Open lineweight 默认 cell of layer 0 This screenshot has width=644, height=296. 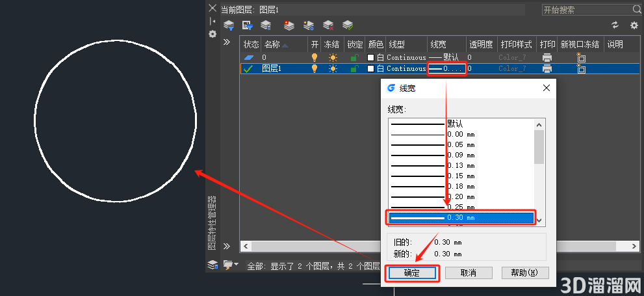pyautogui.click(x=446, y=57)
